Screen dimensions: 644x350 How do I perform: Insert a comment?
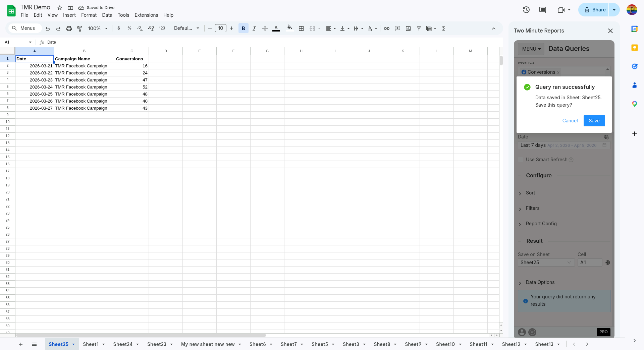click(x=397, y=28)
